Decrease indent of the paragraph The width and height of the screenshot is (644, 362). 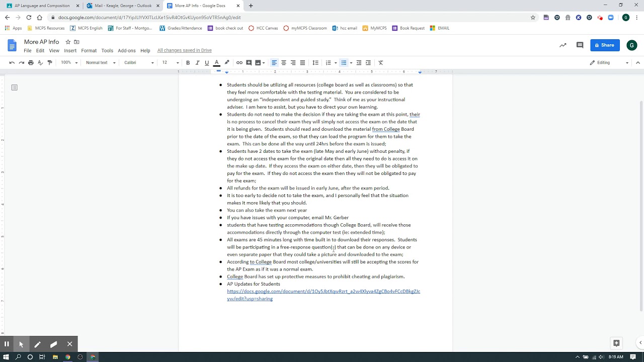click(359, 62)
